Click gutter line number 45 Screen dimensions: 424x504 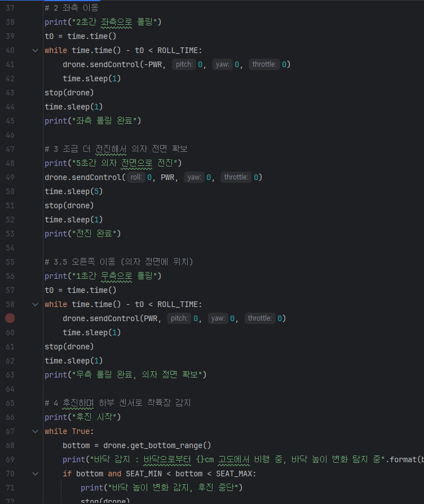point(10,121)
